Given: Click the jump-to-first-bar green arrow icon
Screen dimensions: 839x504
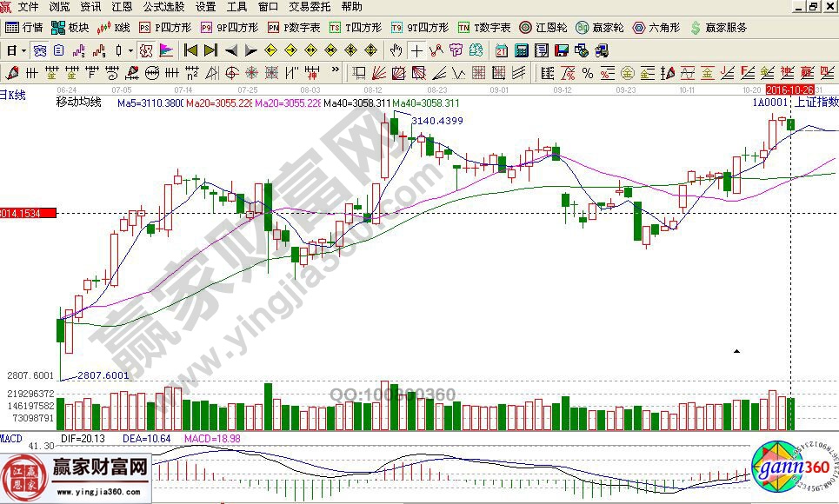Looking at the screenshot, I should click(190, 50).
